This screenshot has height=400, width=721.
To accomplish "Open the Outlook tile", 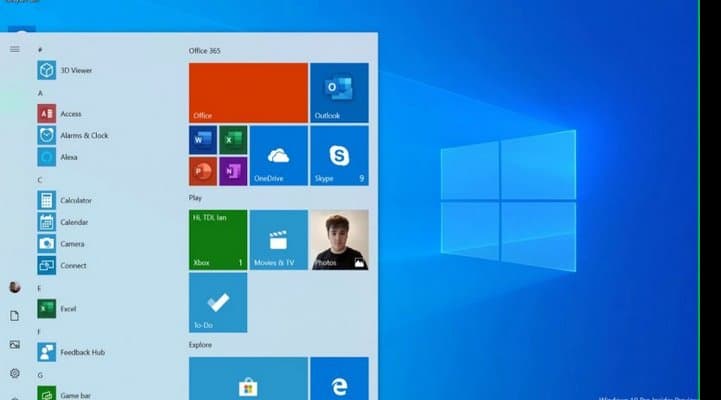I will 339,93.
